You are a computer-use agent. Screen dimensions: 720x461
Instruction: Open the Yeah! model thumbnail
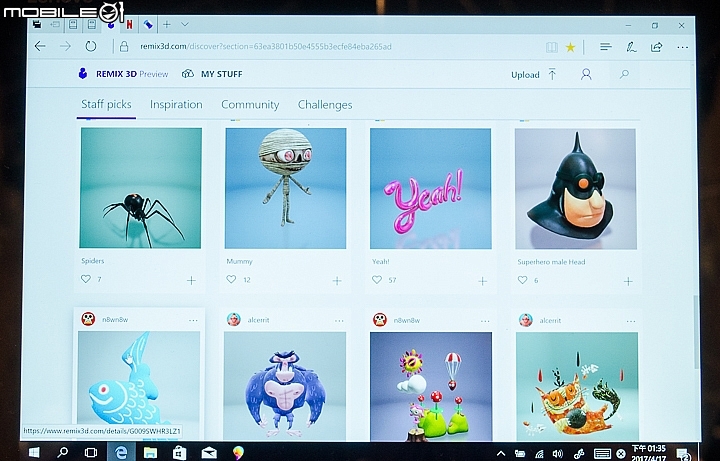[431, 189]
